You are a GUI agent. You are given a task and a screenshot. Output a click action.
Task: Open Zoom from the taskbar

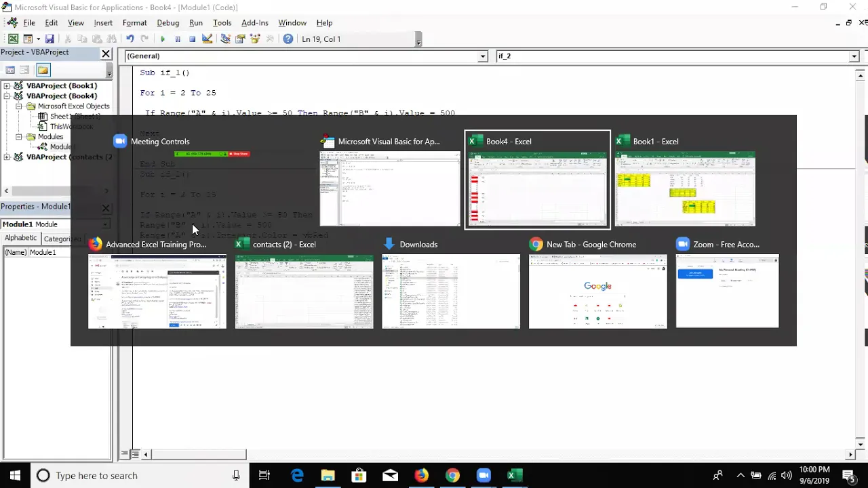pyautogui.click(x=484, y=476)
